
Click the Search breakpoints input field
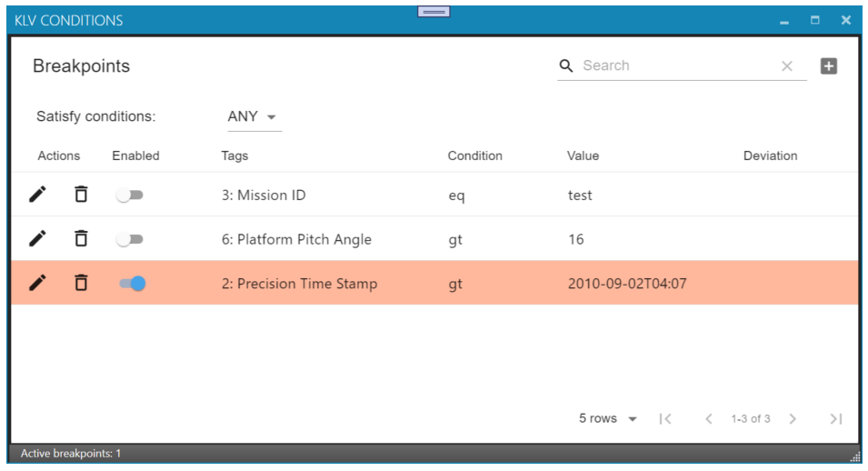point(677,65)
